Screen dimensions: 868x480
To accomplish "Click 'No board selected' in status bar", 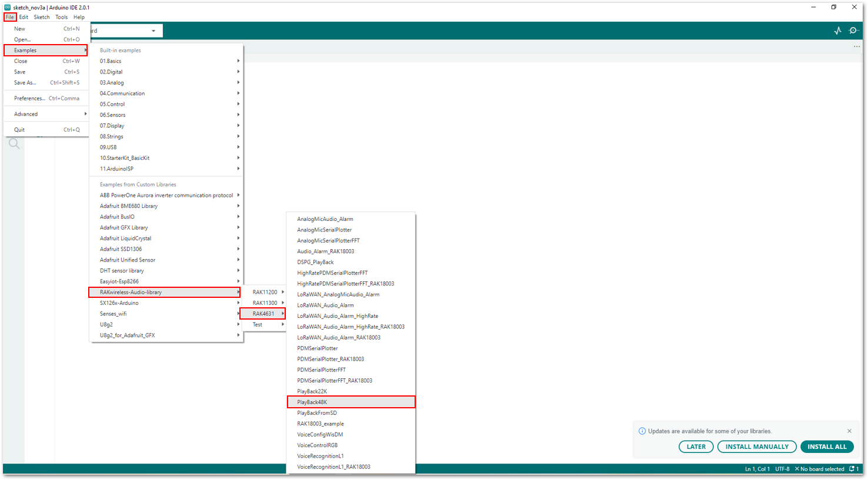I will pyautogui.click(x=819, y=469).
